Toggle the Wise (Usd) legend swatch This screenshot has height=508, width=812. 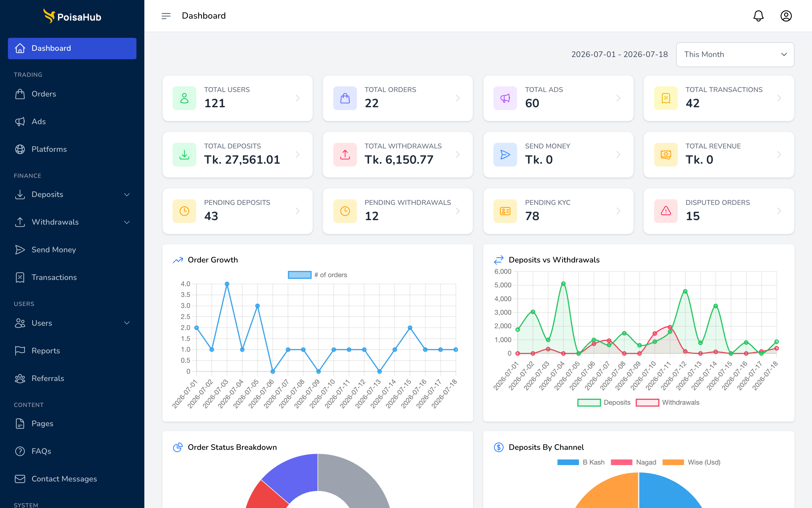673,462
